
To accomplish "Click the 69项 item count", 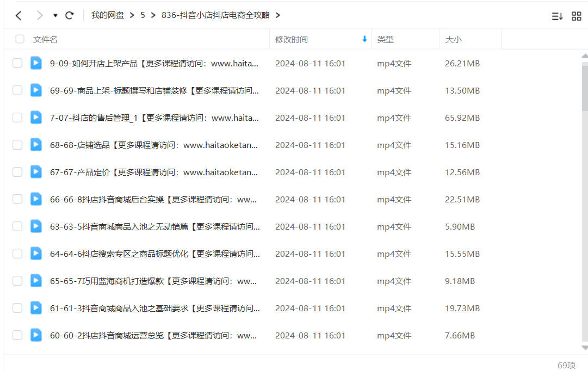I will tap(566, 365).
